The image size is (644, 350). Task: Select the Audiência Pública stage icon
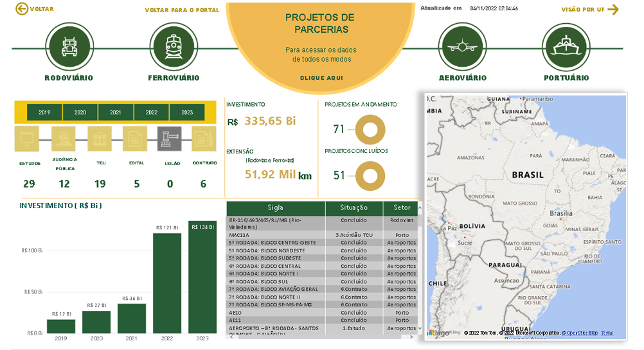click(x=64, y=139)
